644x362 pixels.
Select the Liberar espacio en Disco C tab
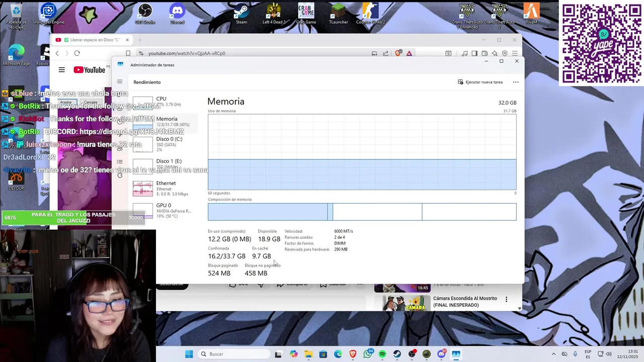(x=92, y=40)
